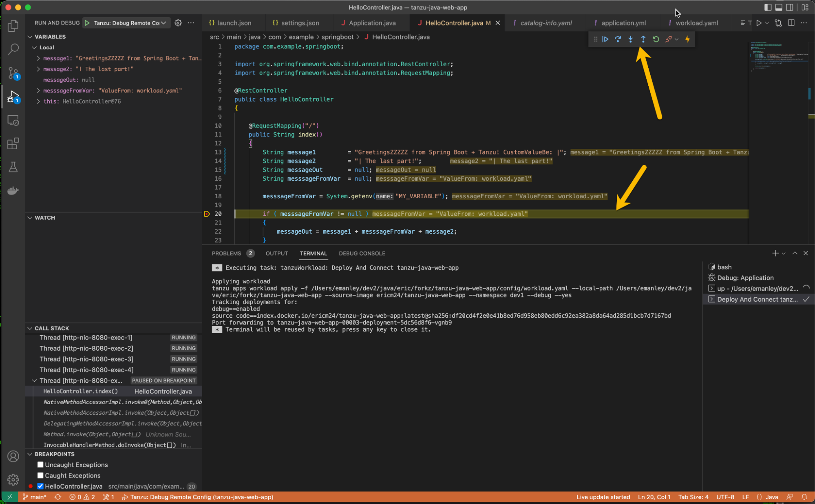Collapse the WATCH section
Screen dimensions: 815x504
point(30,218)
